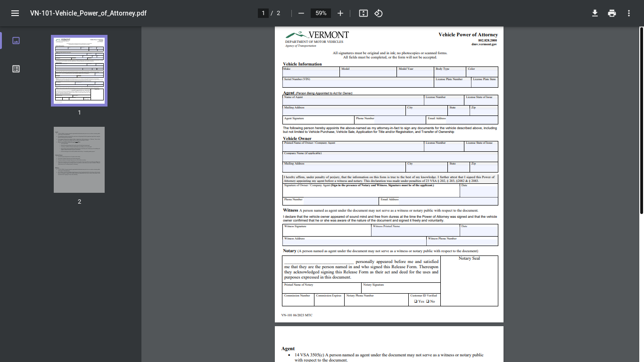Viewport: 644px width, 362px height.
Task: Open the more actions three-dot menu
Action: (x=629, y=13)
